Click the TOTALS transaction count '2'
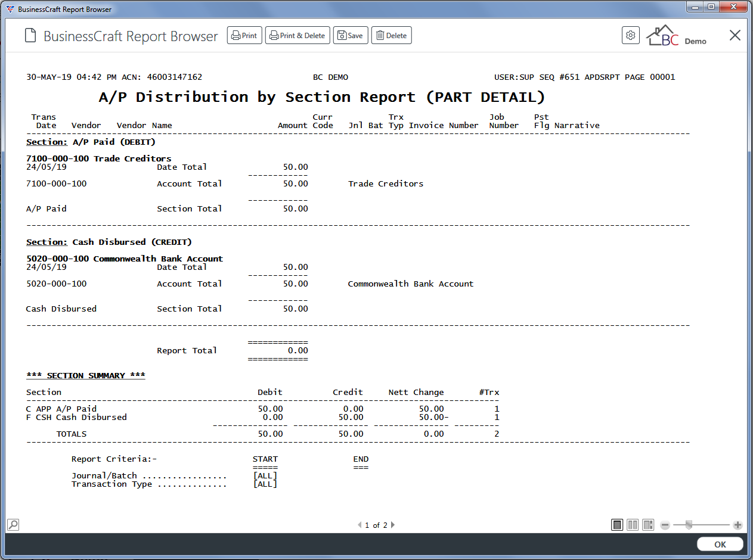 point(497,434)
